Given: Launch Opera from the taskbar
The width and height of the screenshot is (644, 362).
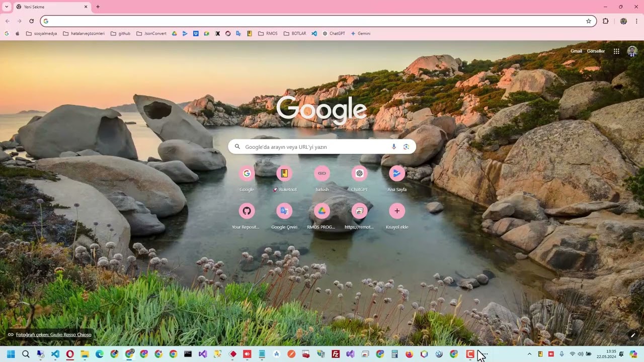Looking at the screenshot, I should [70, 354].
